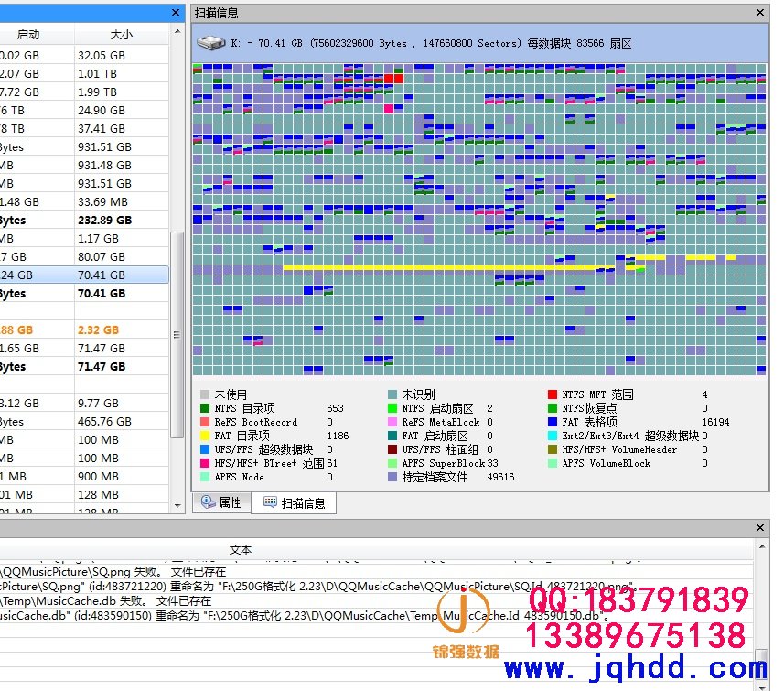Select the row with size 1.99 TB
Image resolution: width=784 pixels, height=691 pixels.
click(84, 92)
